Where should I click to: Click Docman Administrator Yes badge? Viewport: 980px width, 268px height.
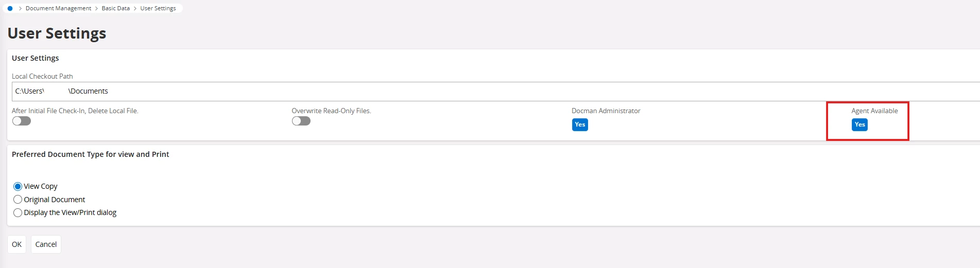(x=580, y=124)
